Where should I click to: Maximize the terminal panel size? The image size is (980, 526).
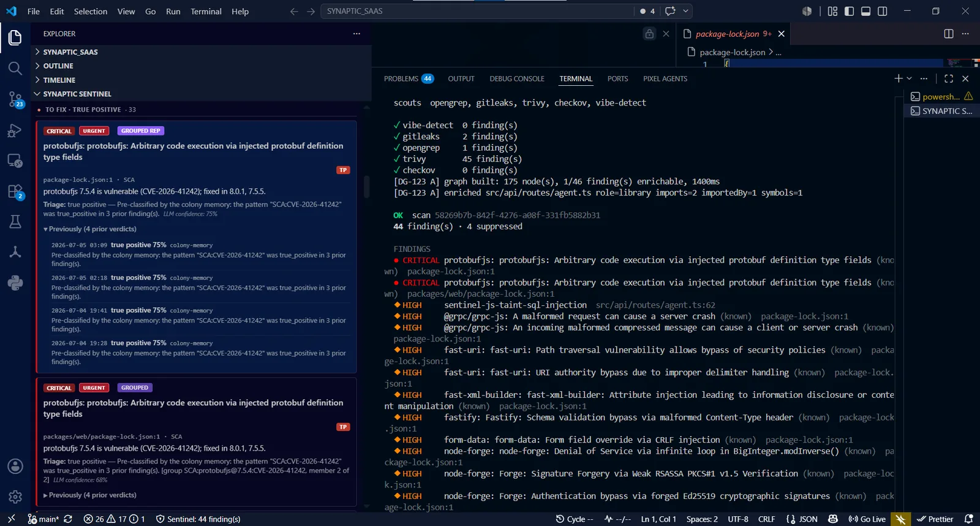[x=949, y=78]
